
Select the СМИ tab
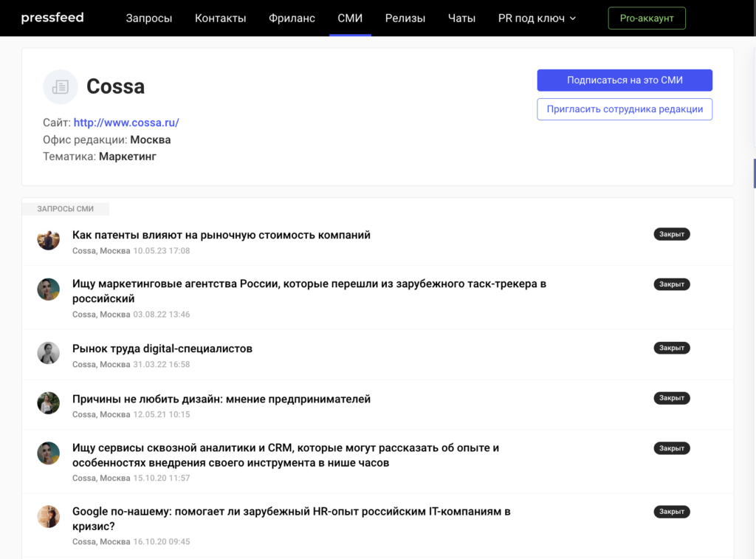[x=350, y=18]
